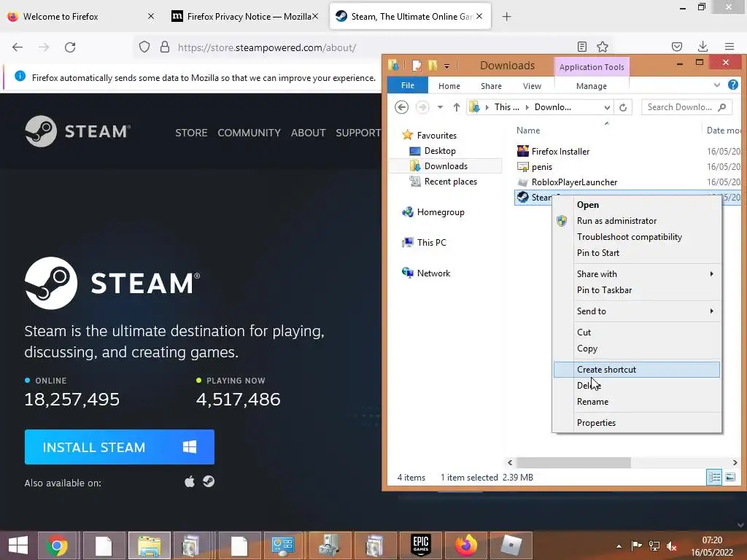
Task: Choose Run as administrator
Action: [636, 221]
